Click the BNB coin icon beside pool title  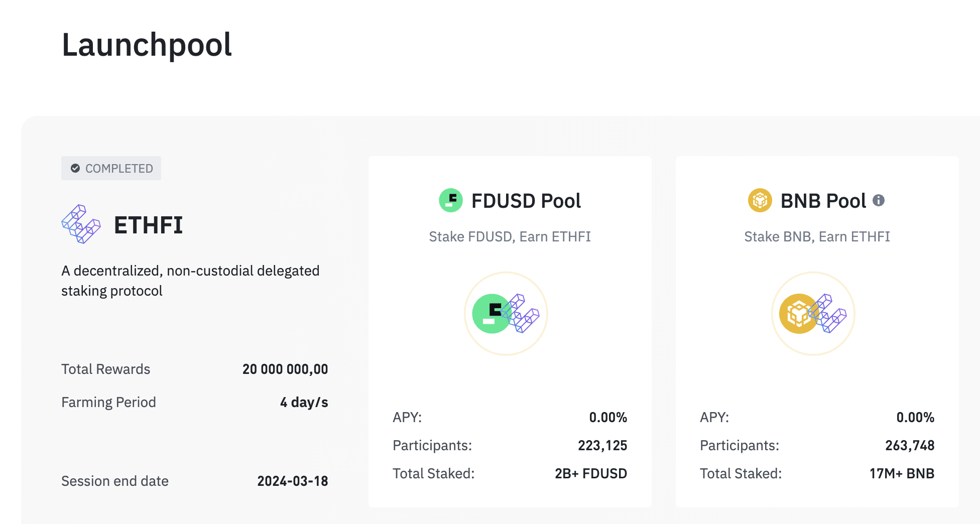click(760, 201)
